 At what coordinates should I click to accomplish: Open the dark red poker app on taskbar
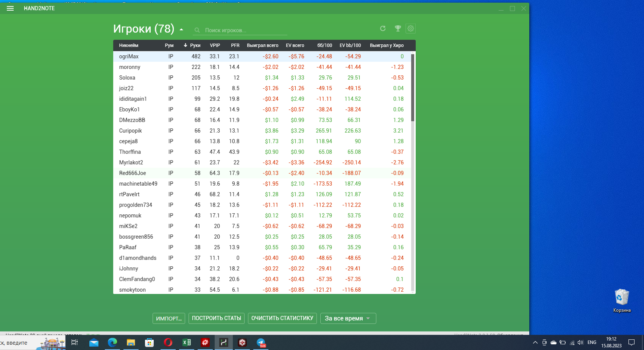coord(242,342)
